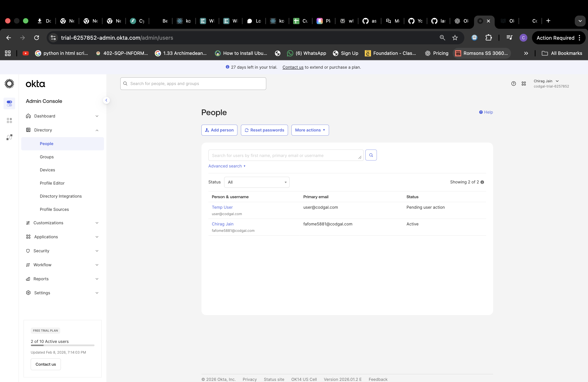Click the Add person button
This screenshot has width=588, height=382.
(x=219, y=130)
